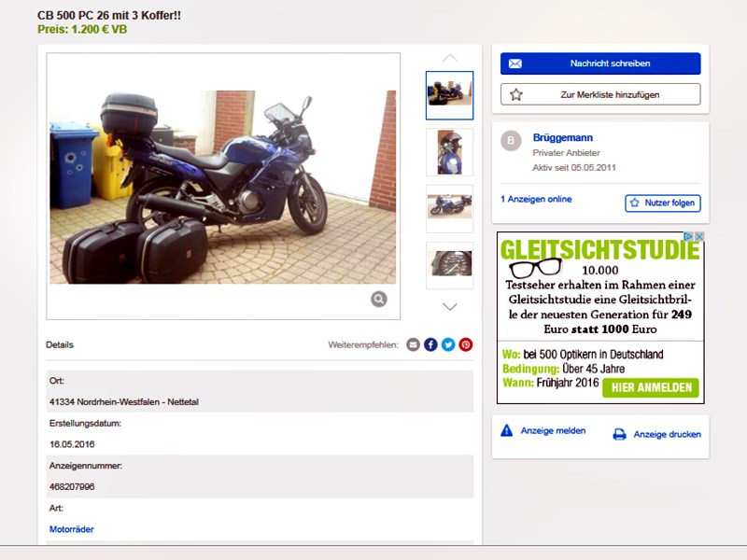The height and width of the screenshot is (560, 747).
Task: Click seller avatar circle with letter B
Action: [511, 141]
